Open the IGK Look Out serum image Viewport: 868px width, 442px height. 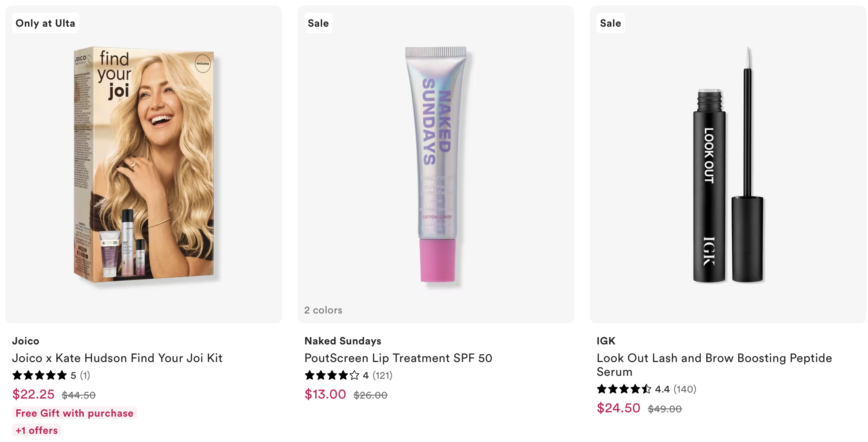(x=728, y=166)
